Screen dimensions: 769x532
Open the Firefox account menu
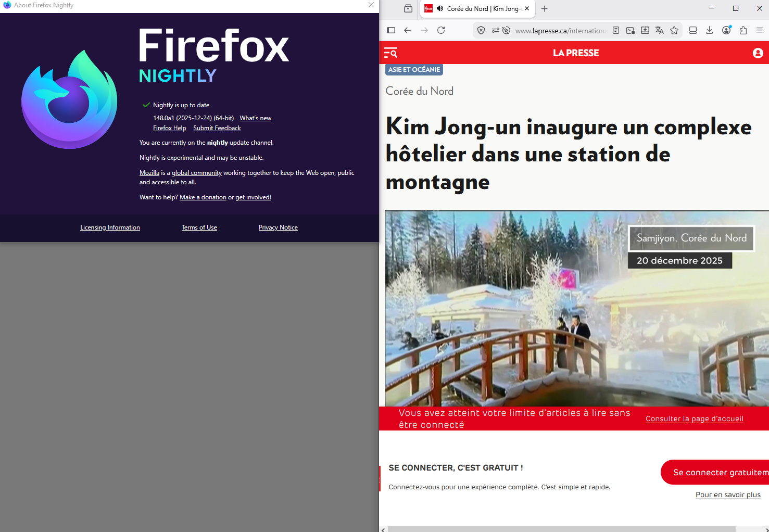(x=726, y=30)
